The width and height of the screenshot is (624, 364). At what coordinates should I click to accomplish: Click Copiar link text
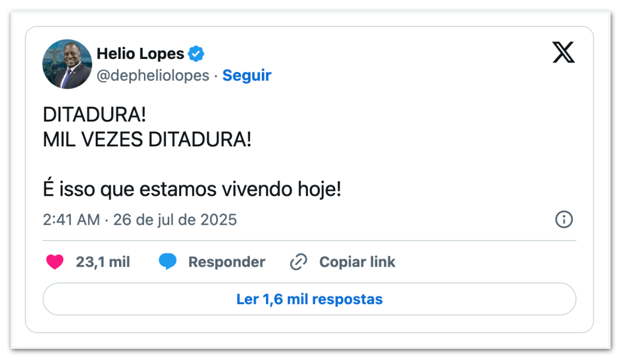tap(357, 262)
